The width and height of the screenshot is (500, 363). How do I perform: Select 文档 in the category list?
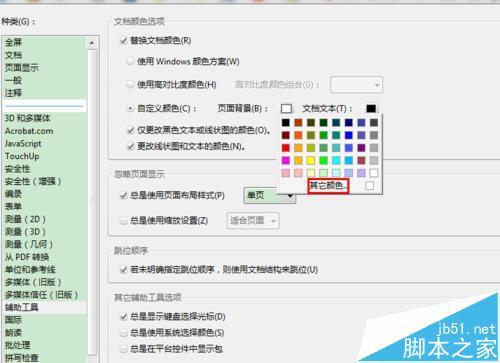[44, 55]
